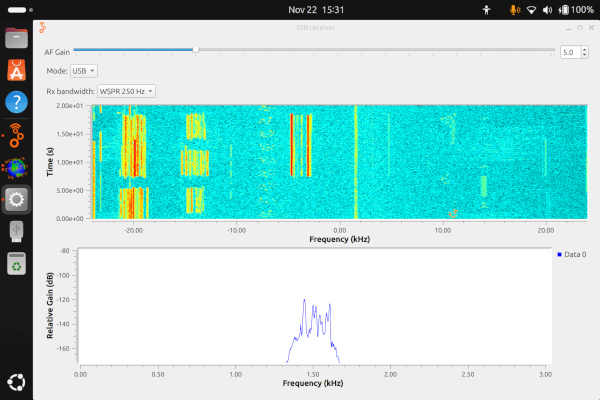The height and width of the screenshot is (400, 600).
Task: Click the battery 100% indicator
Action: pyautogui.click(x=576, y=10)
